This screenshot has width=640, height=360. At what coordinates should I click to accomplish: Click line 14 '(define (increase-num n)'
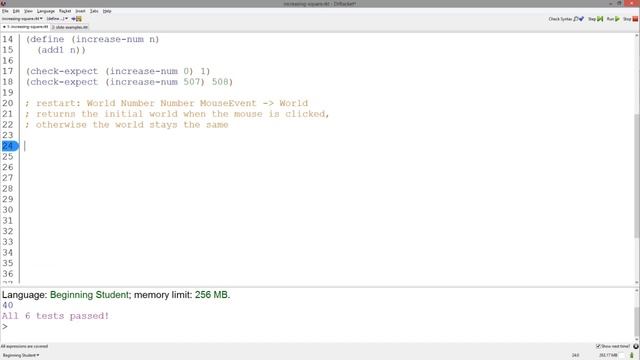(93, 39)
